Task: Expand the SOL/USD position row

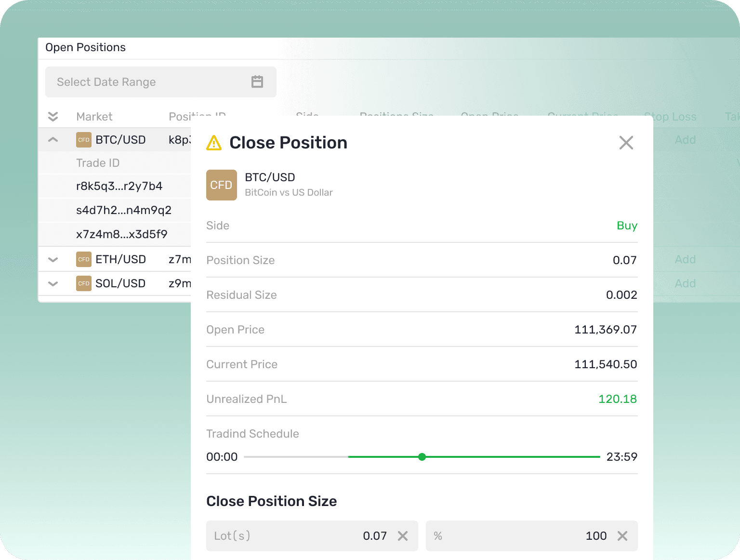Action: coord(53,283)
